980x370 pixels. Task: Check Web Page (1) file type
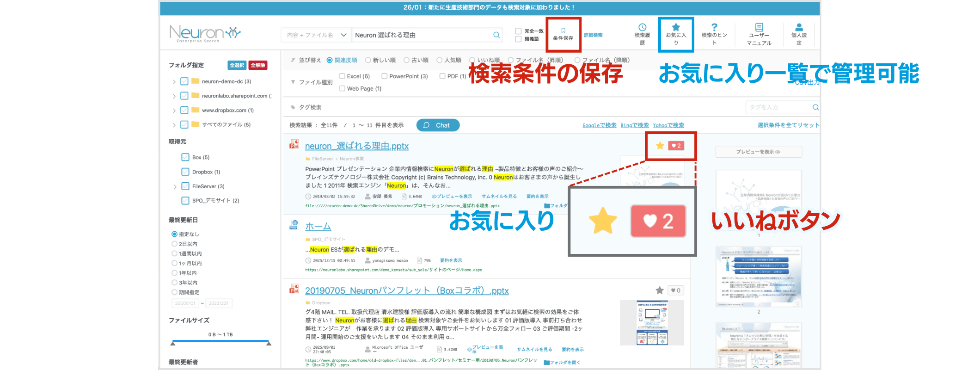342,88
